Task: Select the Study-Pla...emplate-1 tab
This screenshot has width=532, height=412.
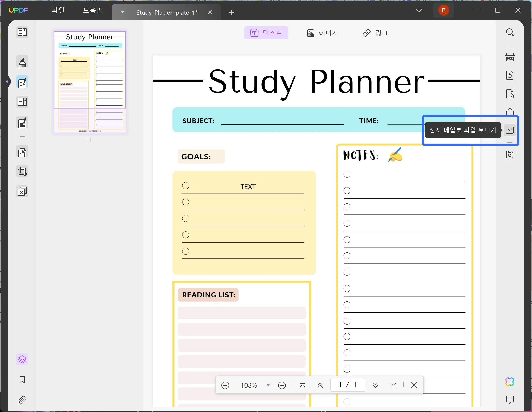Action: tap(167, 12)
